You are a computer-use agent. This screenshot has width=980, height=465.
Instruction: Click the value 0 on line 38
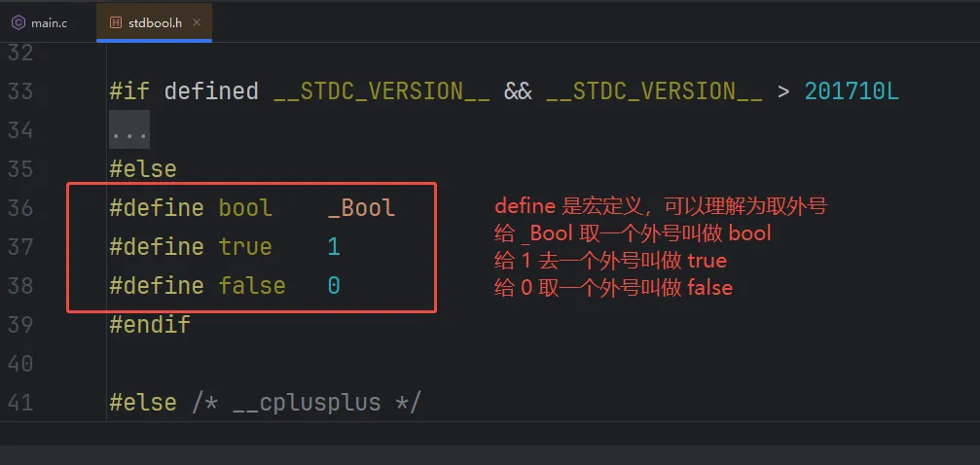[334, 286]
